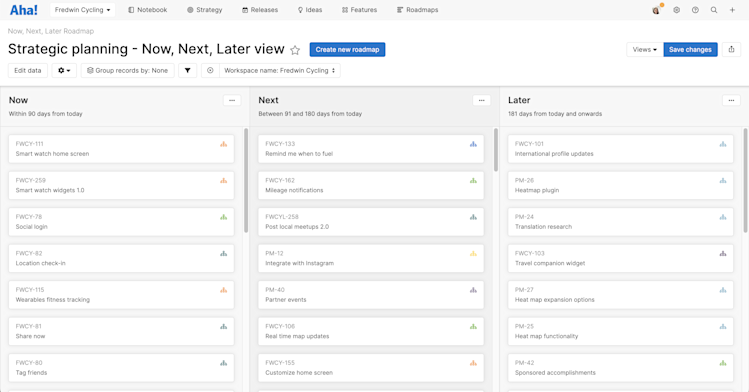Click feature icon on Real time map updates card

click(x=473, y=327)
